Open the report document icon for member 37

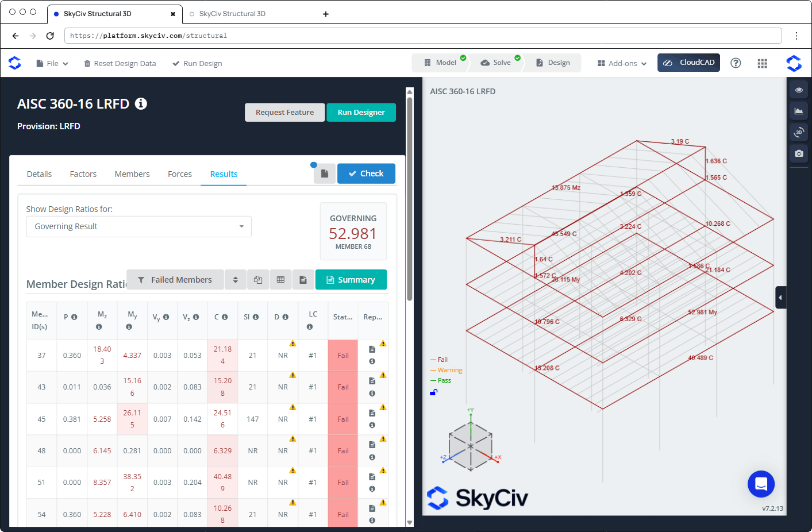(372, 349)
